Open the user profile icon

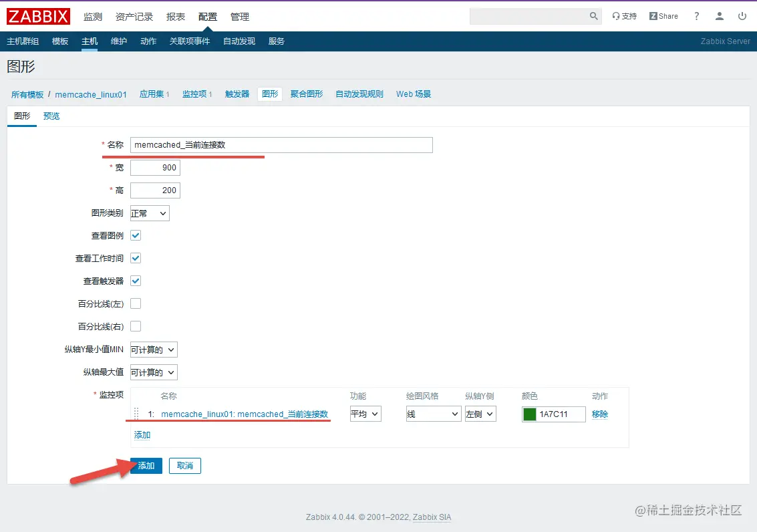pyautogui.click(x=720, y=16)
